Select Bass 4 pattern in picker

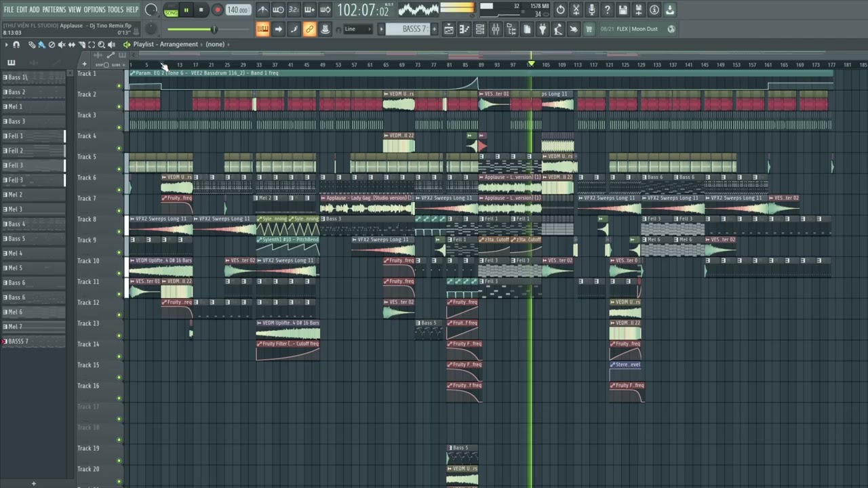(x=33, y=224)
